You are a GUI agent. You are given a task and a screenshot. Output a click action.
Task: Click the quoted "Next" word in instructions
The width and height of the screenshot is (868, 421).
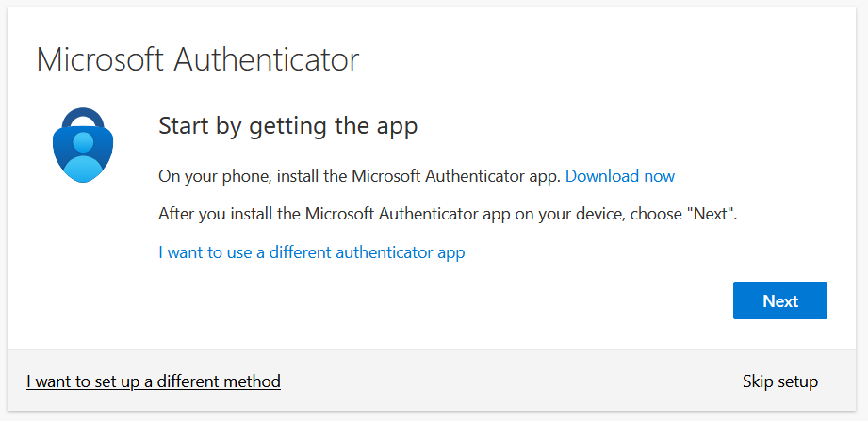(711, 214)
